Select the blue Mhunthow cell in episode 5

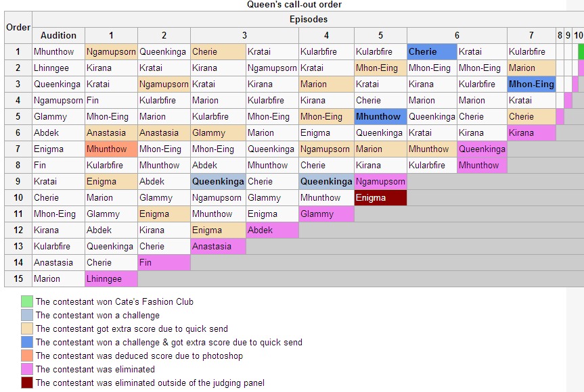click(380, 116)
